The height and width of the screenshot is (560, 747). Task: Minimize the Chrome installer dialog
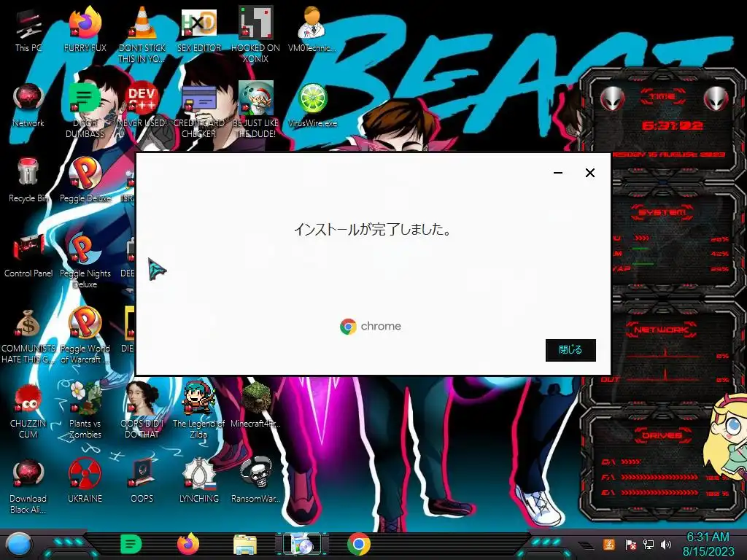558,173
